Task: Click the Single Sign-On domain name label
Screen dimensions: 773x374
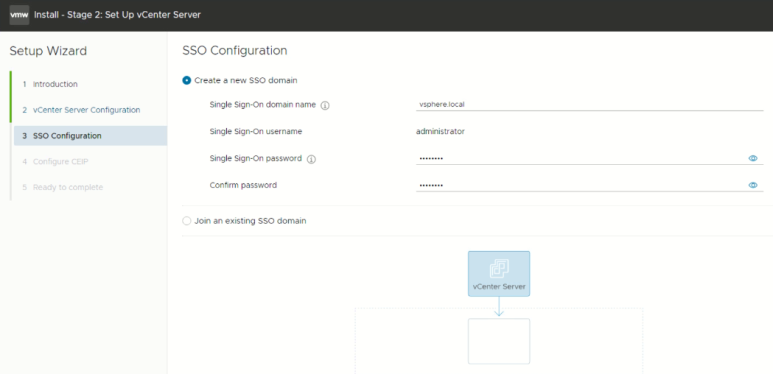Action: point(263,104)
